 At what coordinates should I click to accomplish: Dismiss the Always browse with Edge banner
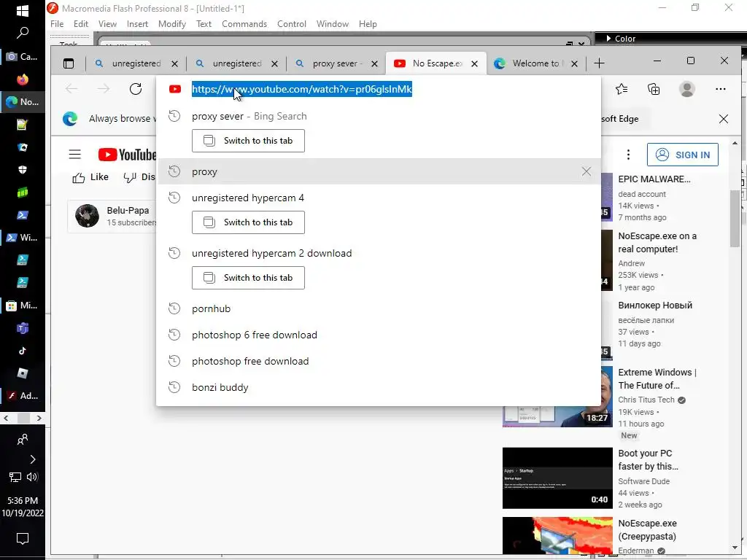pos(723,119)
